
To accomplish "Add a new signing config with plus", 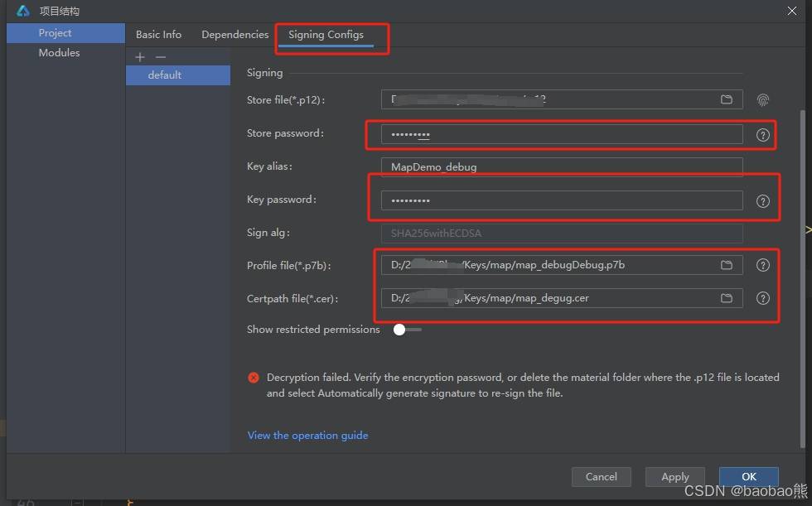I will [x=140, y=57].
